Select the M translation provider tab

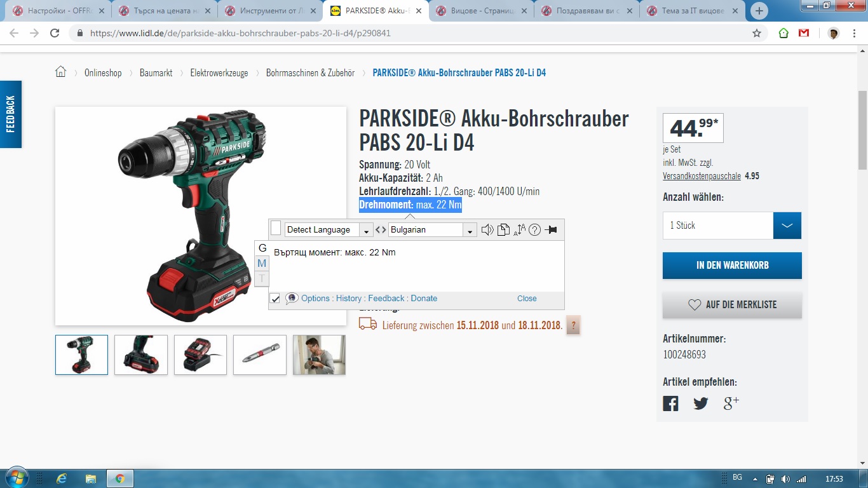[x=262, y=263]
